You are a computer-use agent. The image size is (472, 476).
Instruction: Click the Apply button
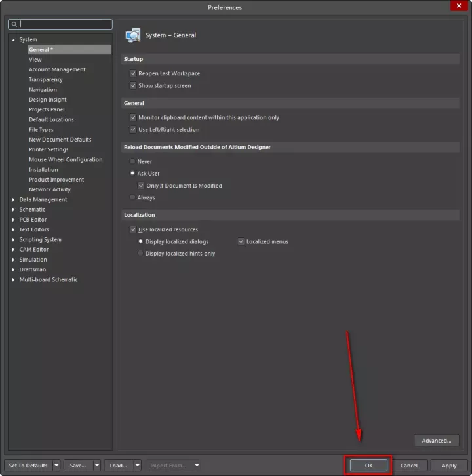(x=449, y=466)
